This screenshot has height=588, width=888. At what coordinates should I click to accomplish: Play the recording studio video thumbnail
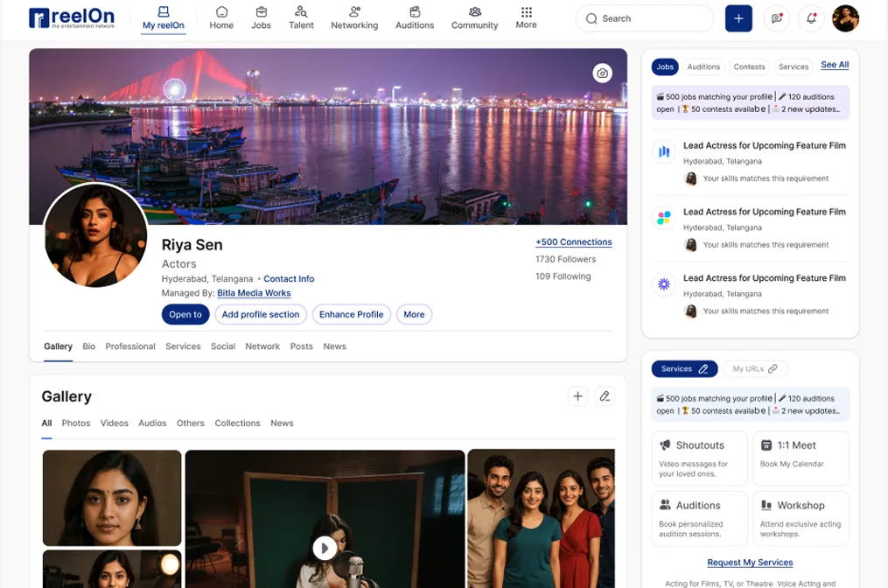coord(325,548)
